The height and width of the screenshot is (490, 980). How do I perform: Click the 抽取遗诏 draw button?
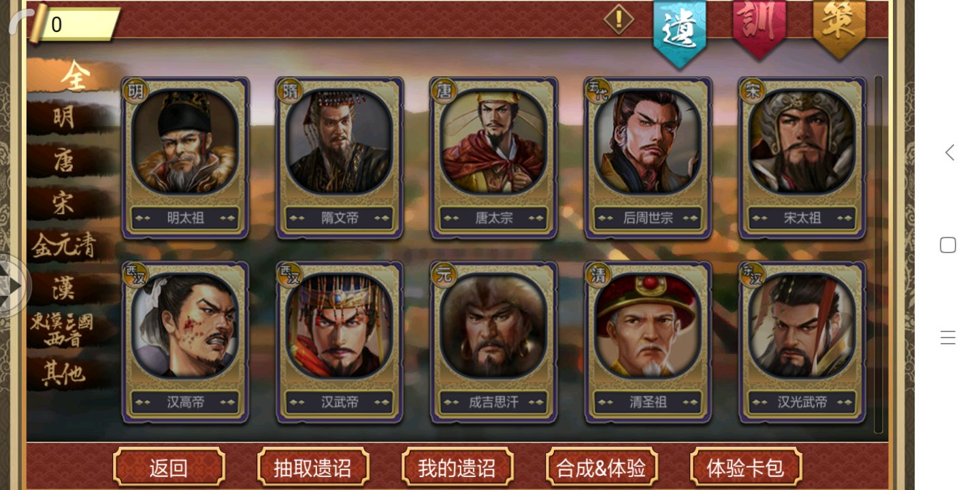[313, 468]
